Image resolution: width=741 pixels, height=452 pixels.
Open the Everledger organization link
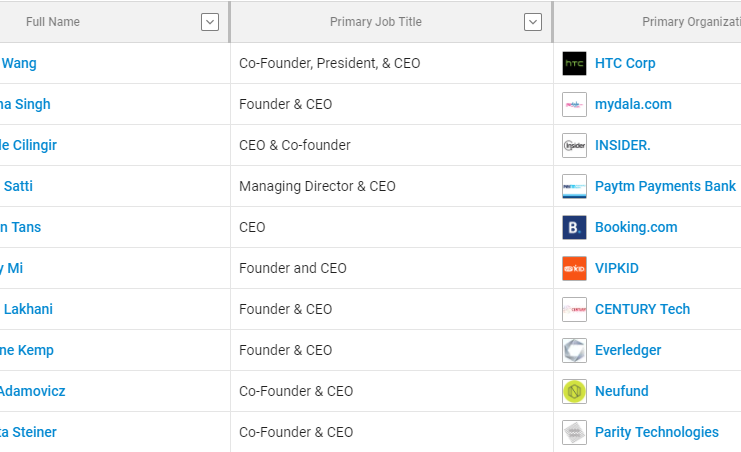[x=628, y=350]
